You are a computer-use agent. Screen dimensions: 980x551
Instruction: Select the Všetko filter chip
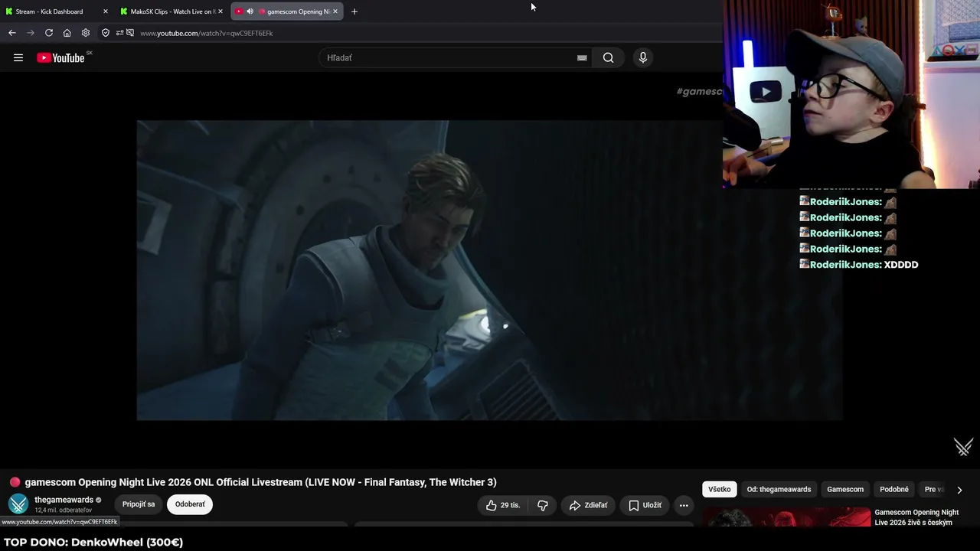click(x=720, y=490)
